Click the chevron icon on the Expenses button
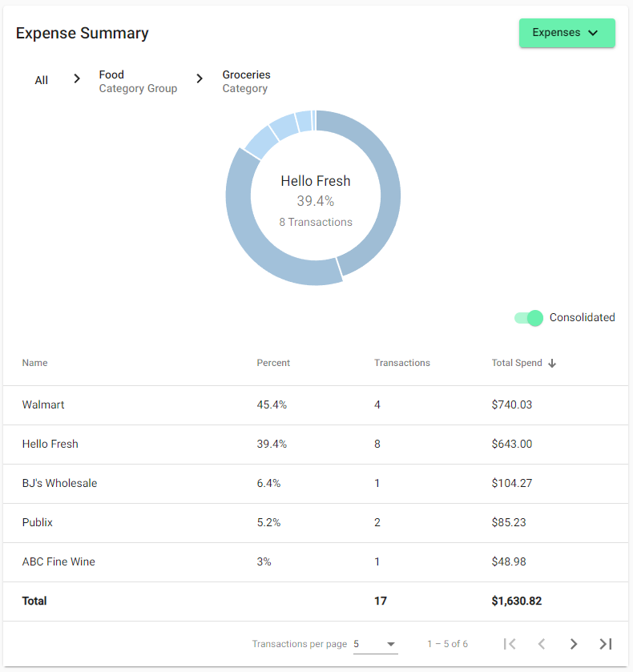Viewport: 633px width, 672px height. [x=593, y=33]
